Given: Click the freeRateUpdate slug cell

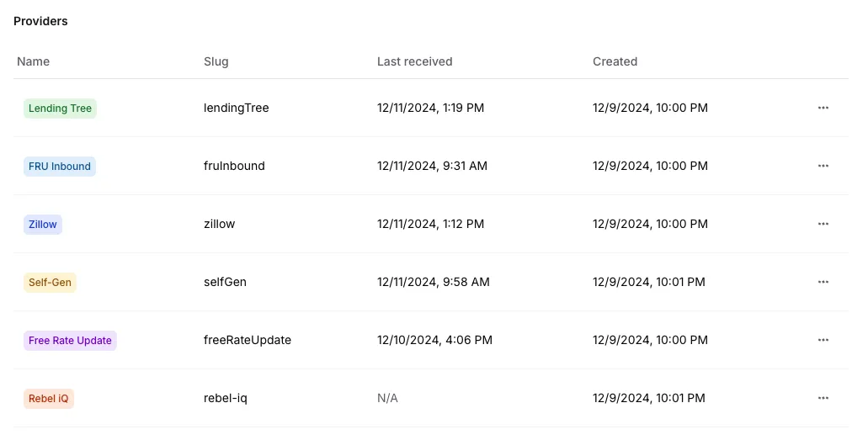Looking at the screenshot, I should [248, 340].
